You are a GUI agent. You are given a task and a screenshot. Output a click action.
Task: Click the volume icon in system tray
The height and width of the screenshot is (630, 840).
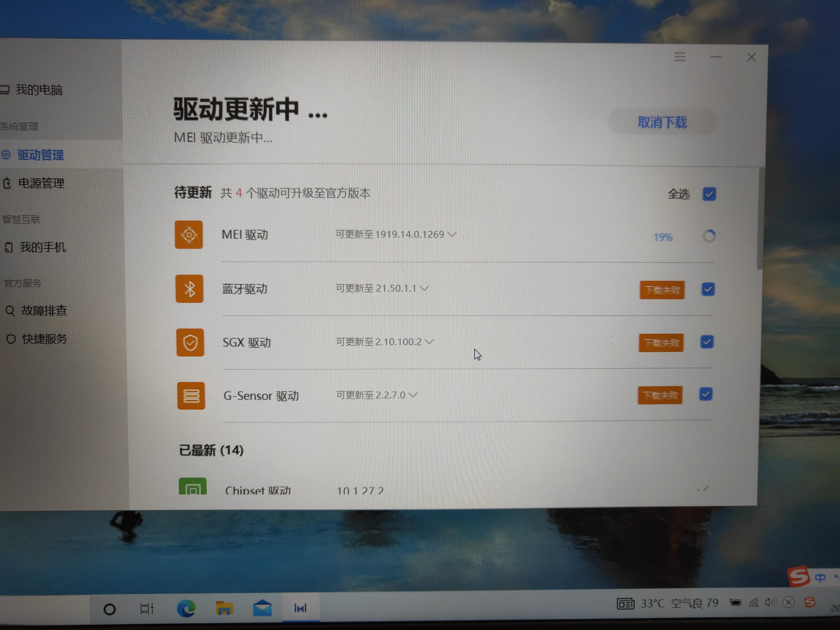click(x=771, y=602)
